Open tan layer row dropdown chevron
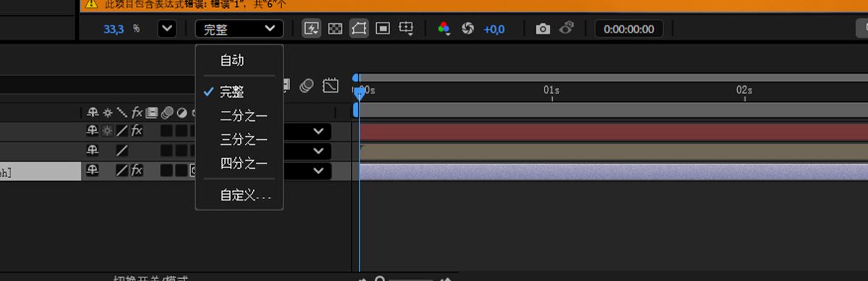 click(318, 151)
